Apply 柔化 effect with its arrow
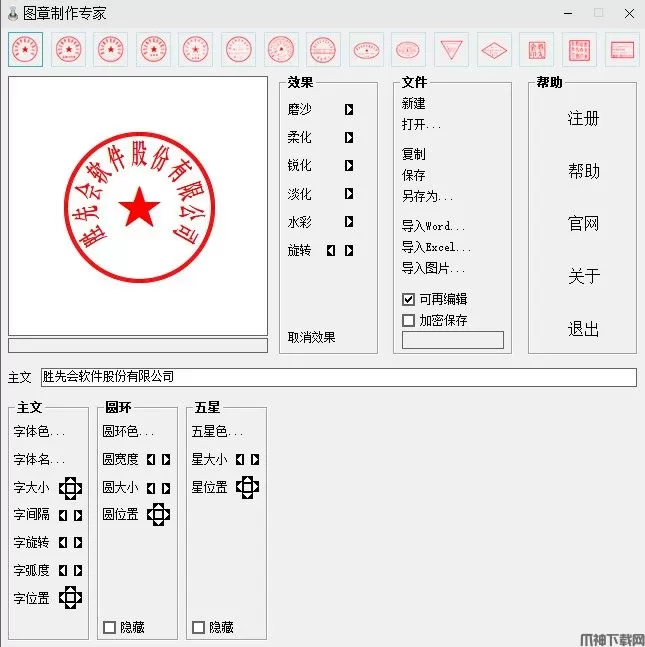Screen dimensions: 645x647 [x=349, y=137]
